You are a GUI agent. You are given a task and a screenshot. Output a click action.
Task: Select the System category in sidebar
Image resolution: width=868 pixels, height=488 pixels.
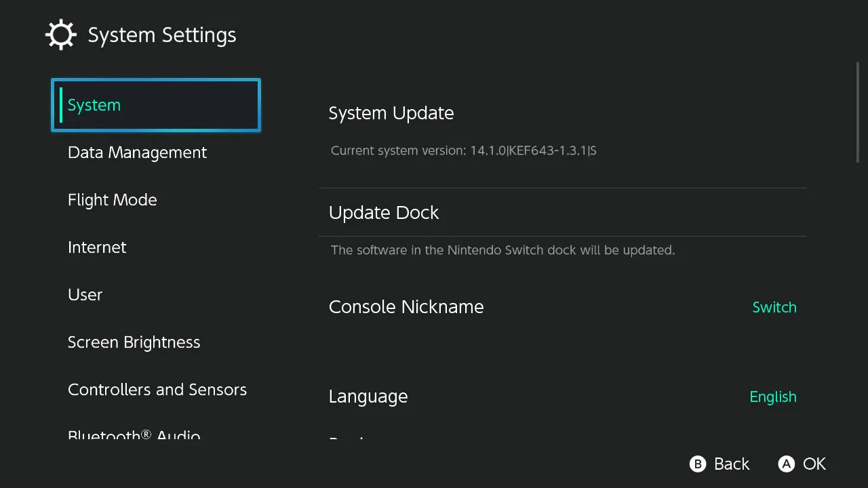(156, 105)
